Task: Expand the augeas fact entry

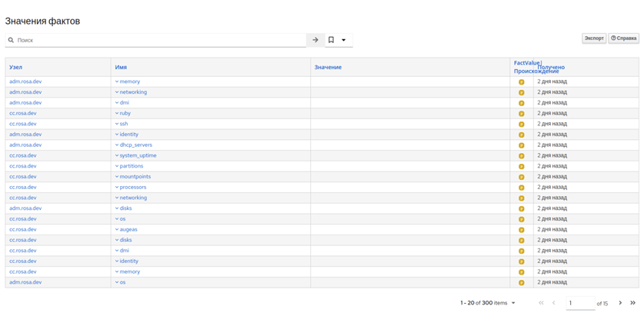Action: point(128,229)
